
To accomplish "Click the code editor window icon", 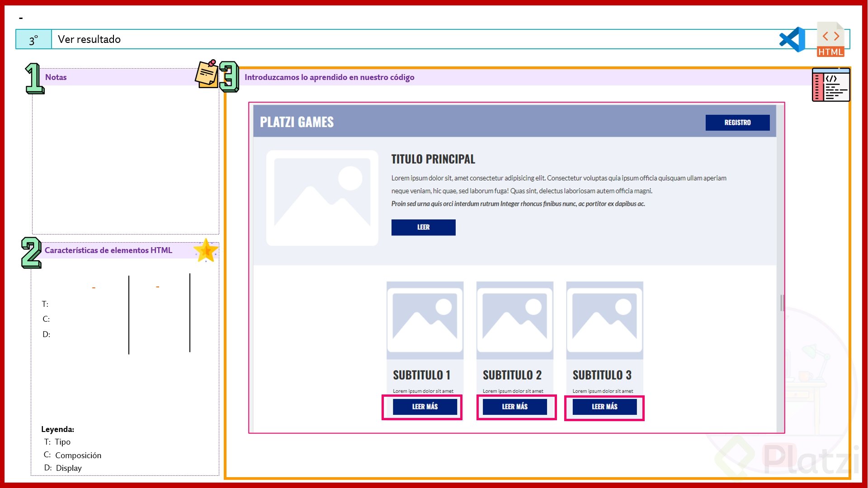I will point(831,84).
